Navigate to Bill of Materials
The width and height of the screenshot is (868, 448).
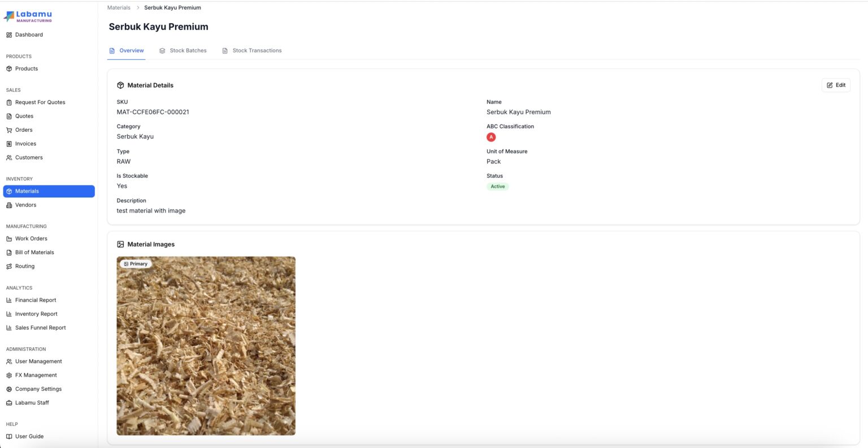(34, 252)
